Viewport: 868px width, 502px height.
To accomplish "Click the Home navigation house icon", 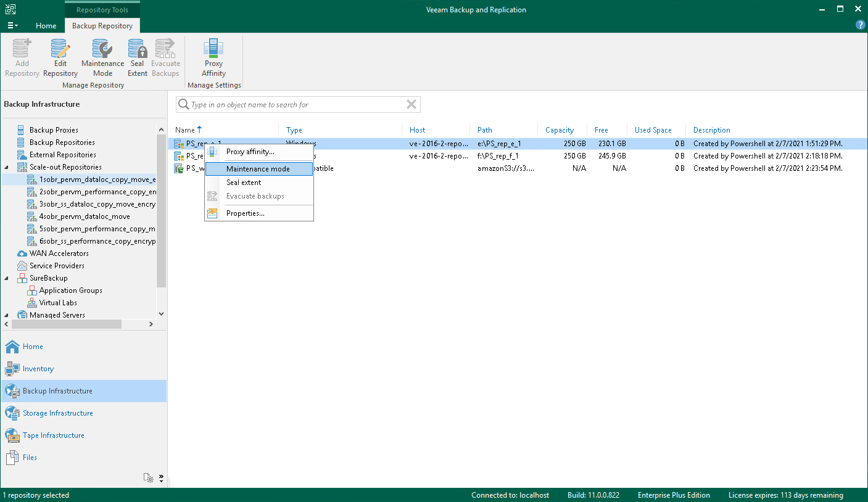I will 12,347.
